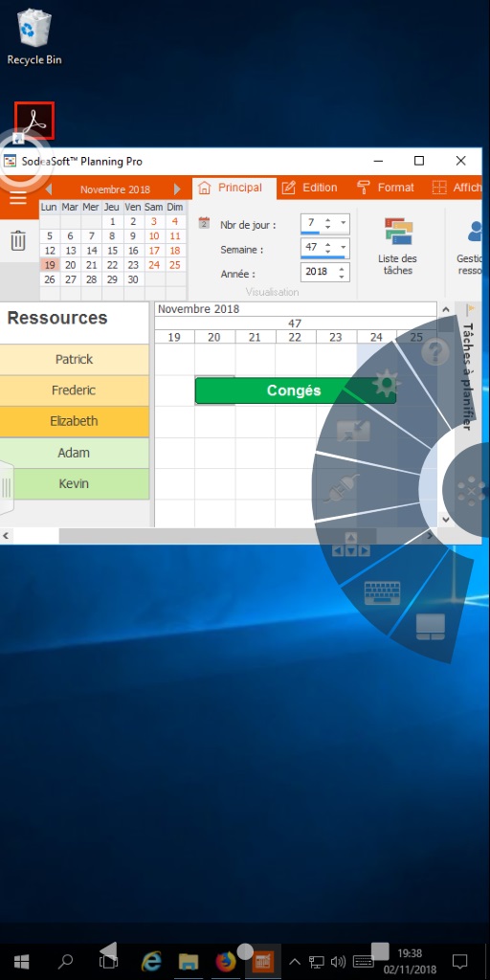
Task: Click the Année stepper arrows
Action: 342,272
